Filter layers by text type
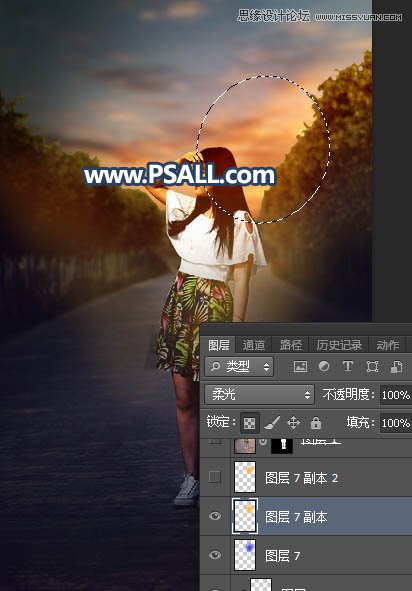This screenshot has width=412, height=591. (x=348, y=366)
